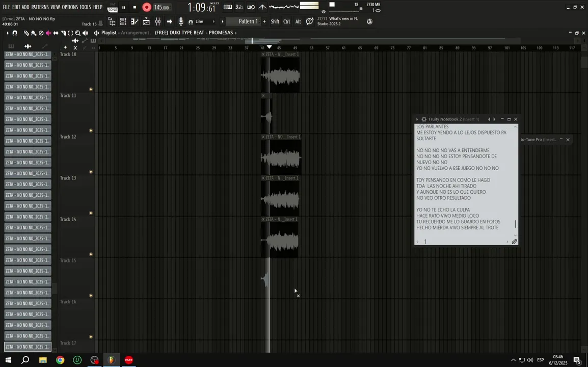Select the Paint brush tool in the playlist

[34, 33]
